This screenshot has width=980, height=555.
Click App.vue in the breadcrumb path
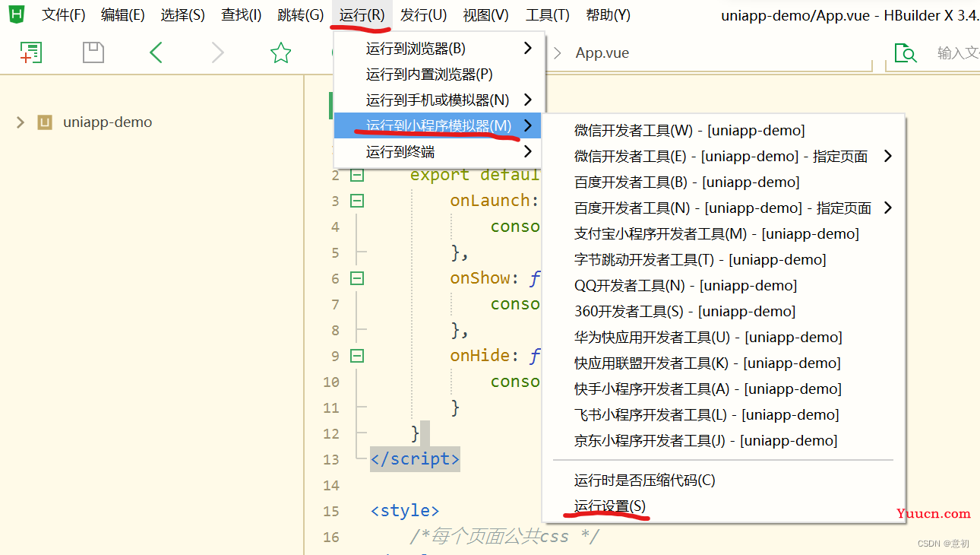pyautogui.click(x=602, y=53)
